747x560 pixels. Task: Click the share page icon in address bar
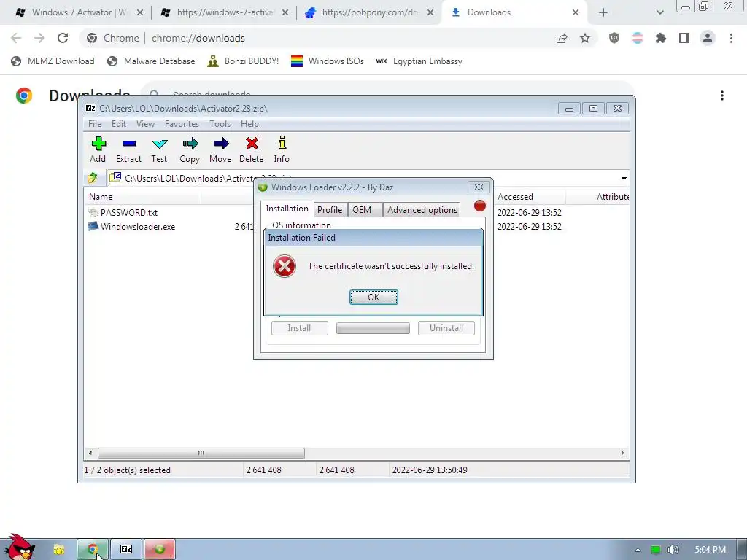(562, 38)
